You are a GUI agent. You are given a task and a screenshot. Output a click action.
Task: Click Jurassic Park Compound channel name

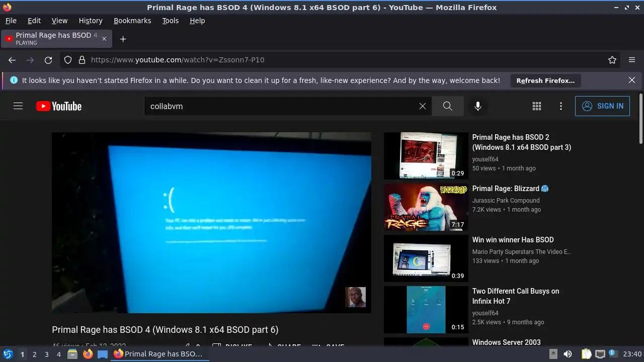coord(506,200)
